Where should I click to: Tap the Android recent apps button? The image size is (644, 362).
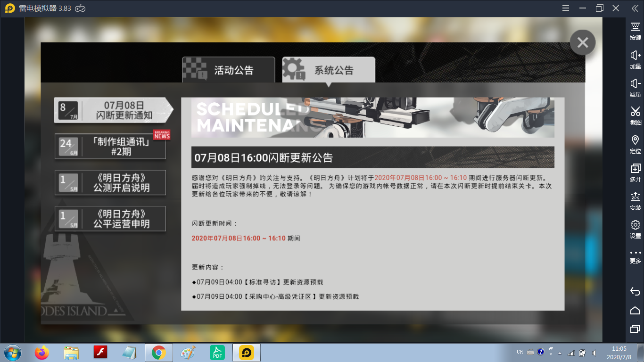[x=635, y=329]
